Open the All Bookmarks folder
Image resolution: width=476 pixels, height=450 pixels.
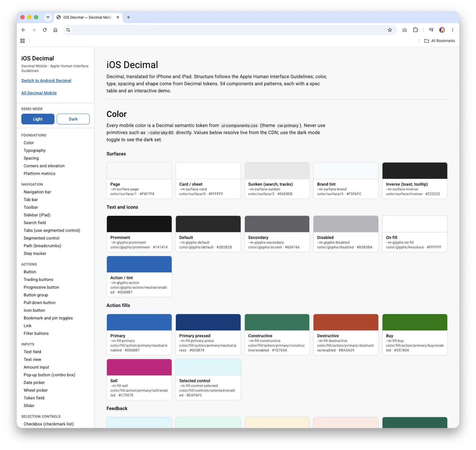coord(439,41)
